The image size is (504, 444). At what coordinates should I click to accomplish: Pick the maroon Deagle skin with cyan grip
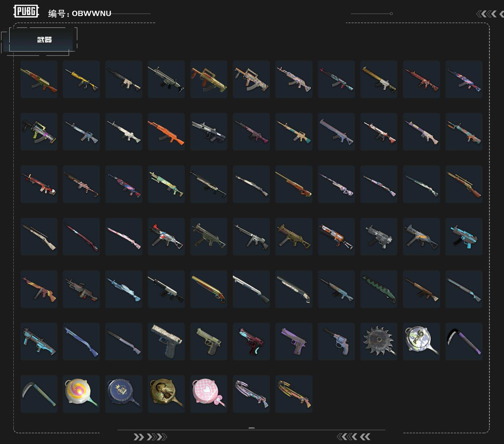(251, 341)
